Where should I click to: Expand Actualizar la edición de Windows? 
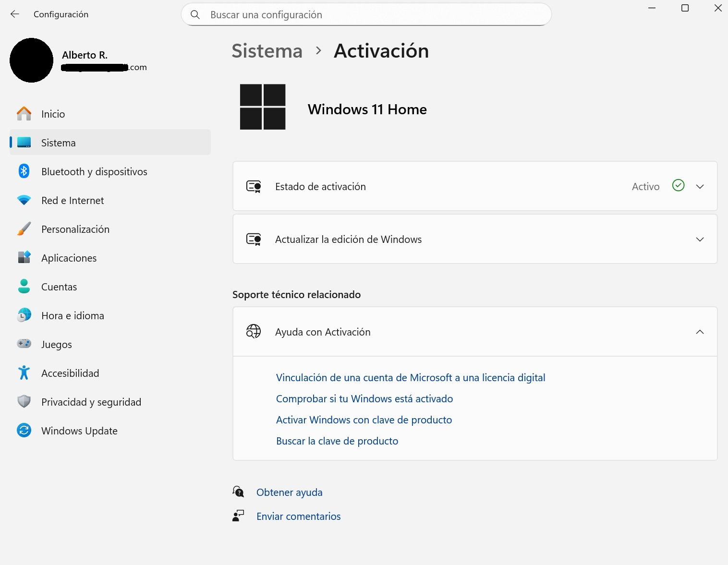(x=700, y=239)
